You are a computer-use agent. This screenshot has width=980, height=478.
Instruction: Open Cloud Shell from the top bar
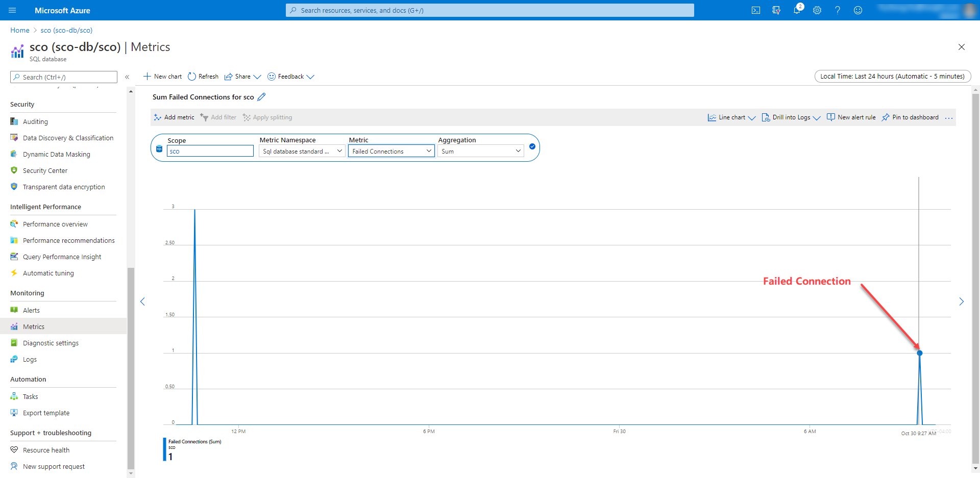[x=756, y=10]
